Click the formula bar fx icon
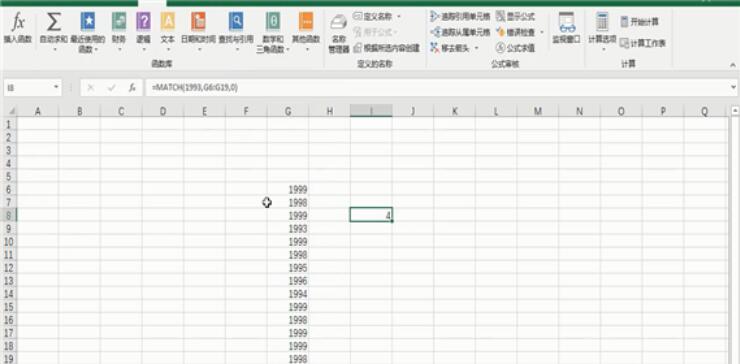 pos(133,87)
